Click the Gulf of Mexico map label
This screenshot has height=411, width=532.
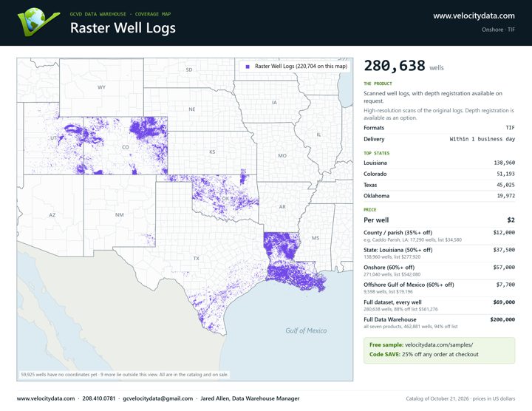click(x=306, y=330)
